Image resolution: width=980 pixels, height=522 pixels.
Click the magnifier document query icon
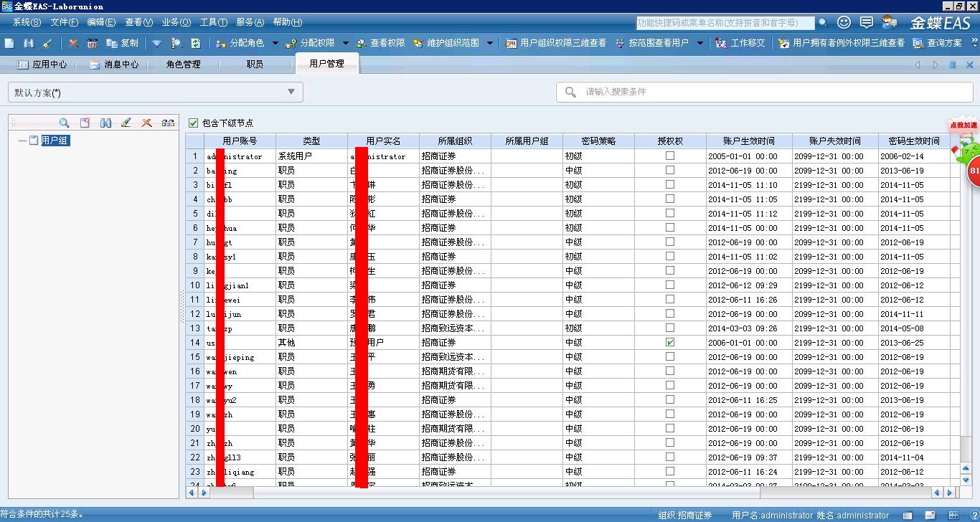tap(176, 43)
